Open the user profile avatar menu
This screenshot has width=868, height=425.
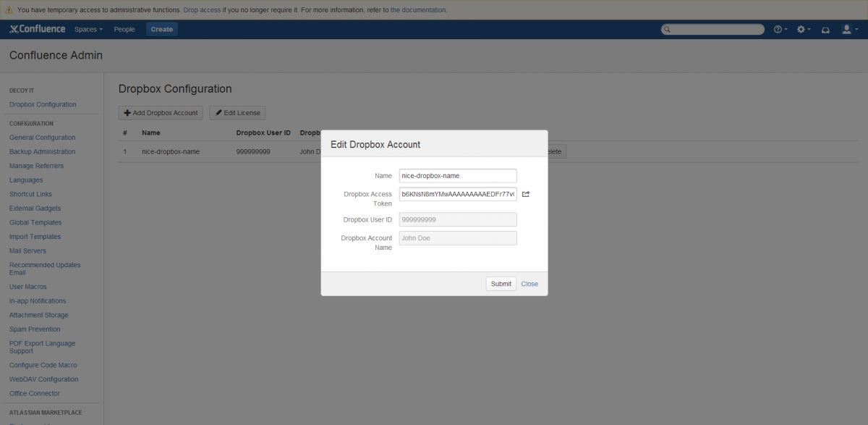click(x=848, y=29)
